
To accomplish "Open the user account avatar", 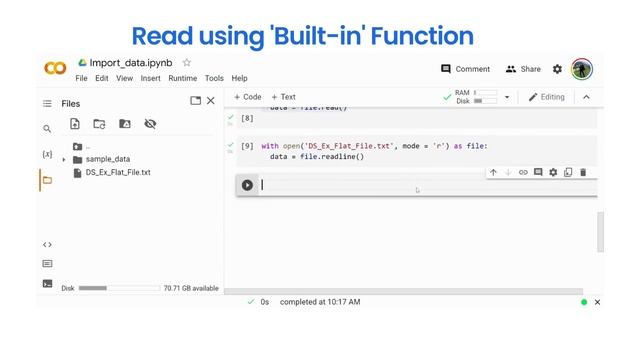I will [x=582, y=69].
